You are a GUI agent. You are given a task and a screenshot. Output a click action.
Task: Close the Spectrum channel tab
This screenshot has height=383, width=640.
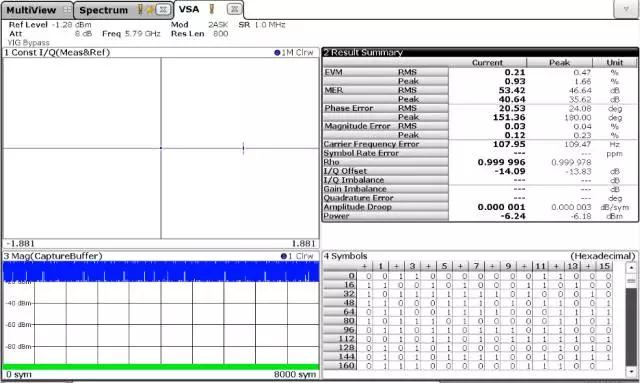point(163,9)
